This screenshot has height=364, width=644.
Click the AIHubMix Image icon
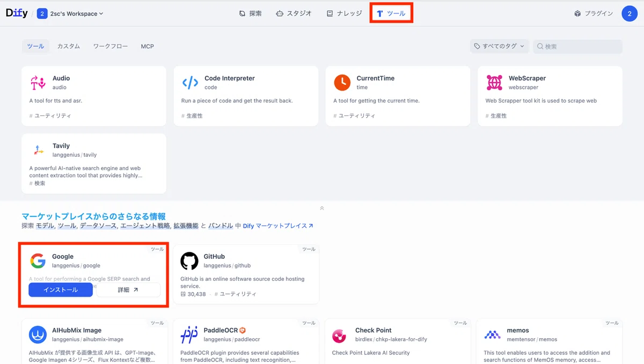coord(38,335)
